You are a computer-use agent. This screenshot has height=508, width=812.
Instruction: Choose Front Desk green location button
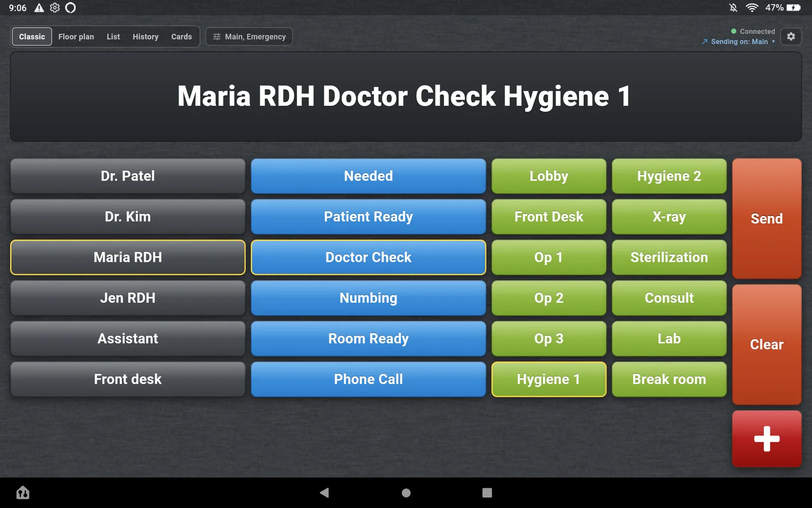pos(549,216)
